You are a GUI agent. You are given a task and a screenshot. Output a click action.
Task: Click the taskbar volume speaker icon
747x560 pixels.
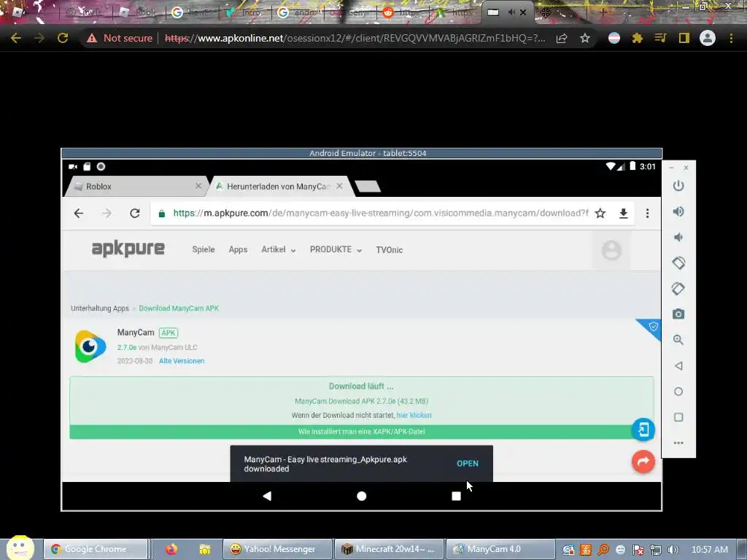(673, 550)
